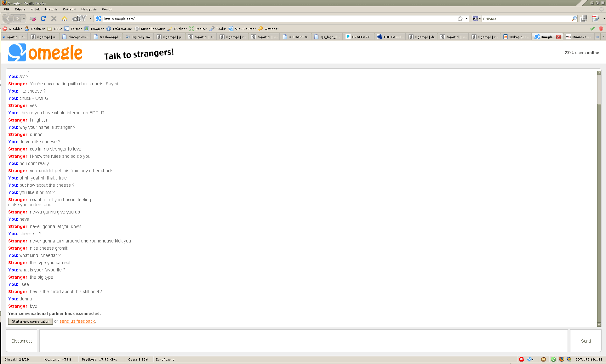606x364 pixels.
Task: Click the Adblock Plus ABP status icon
Action: point(522,359)
